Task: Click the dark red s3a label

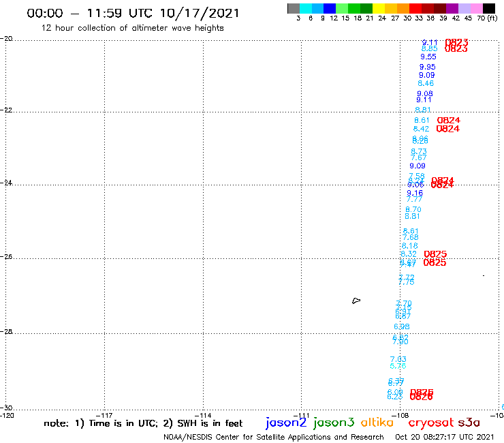Action: click(469, 423)
